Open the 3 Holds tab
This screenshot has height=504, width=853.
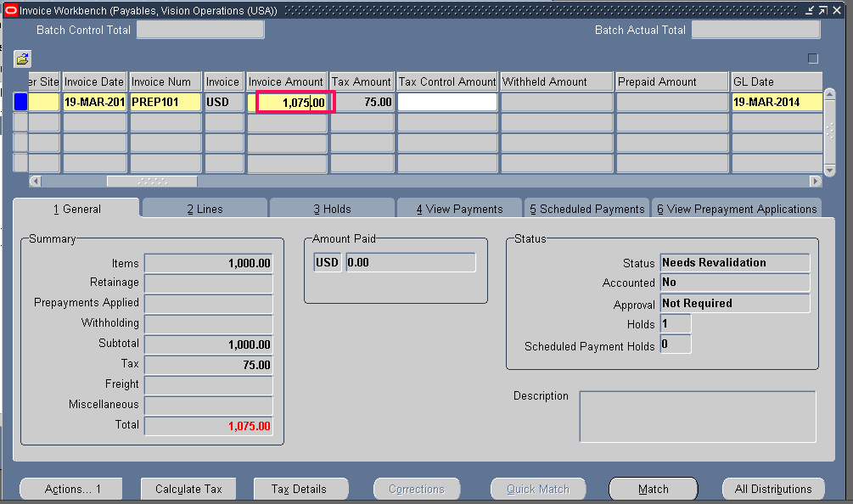[332, 209]
